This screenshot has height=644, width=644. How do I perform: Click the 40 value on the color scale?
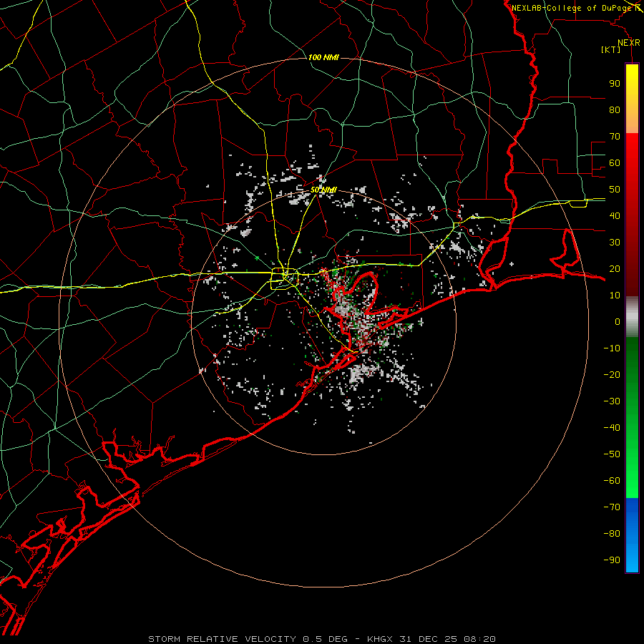615,216
